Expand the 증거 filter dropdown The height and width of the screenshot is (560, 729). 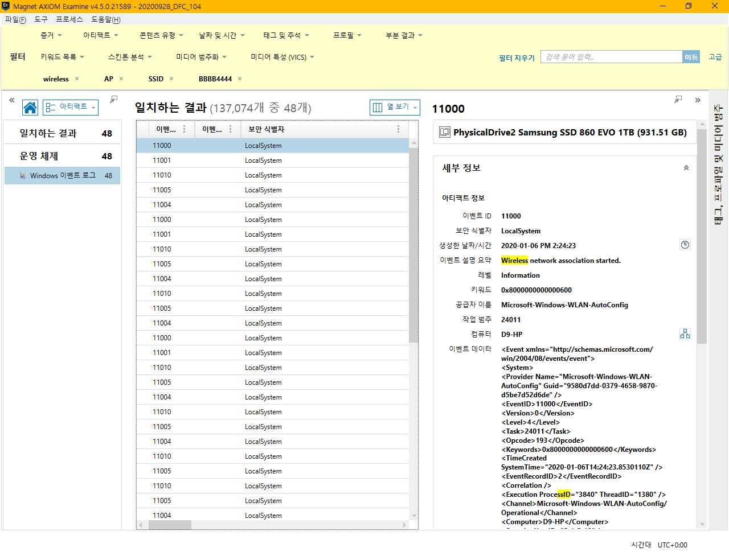51,35
